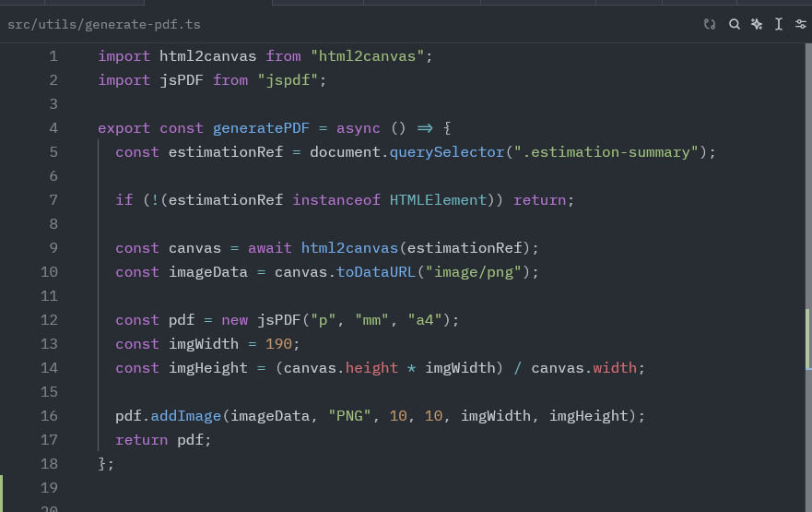This screenshot has height=512, width=812.
Task: Click the generatePDF function name
Action: coord(261,128)
